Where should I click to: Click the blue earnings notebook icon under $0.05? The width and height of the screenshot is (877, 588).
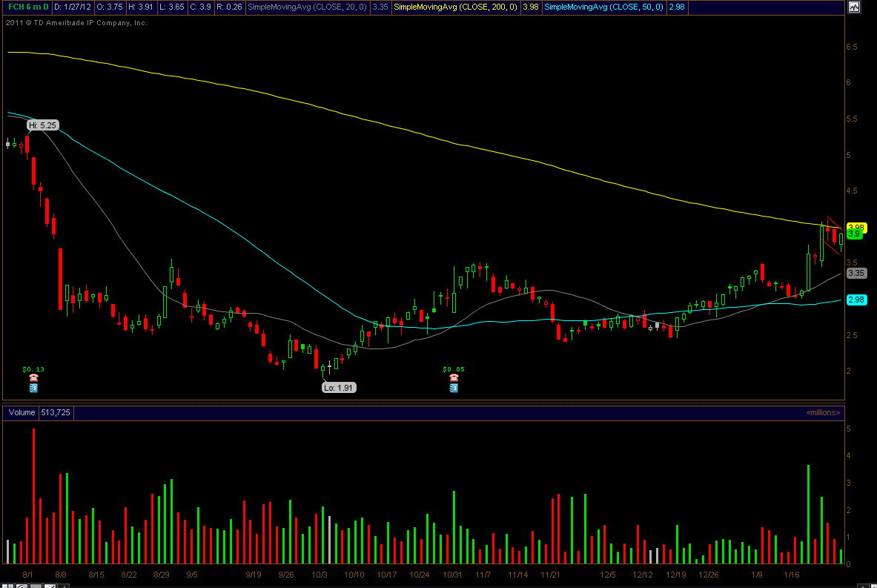(x=453, y=388)
